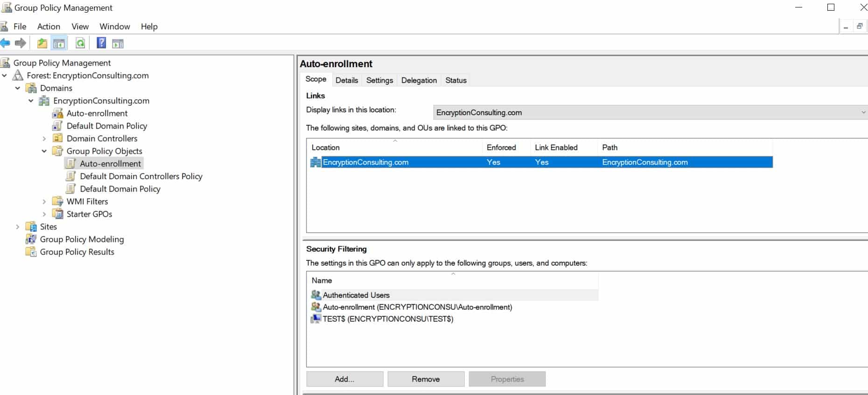868x395 pixels.
Task: Click the Group Policy Modeling icon in the tree
Action: 31,239
